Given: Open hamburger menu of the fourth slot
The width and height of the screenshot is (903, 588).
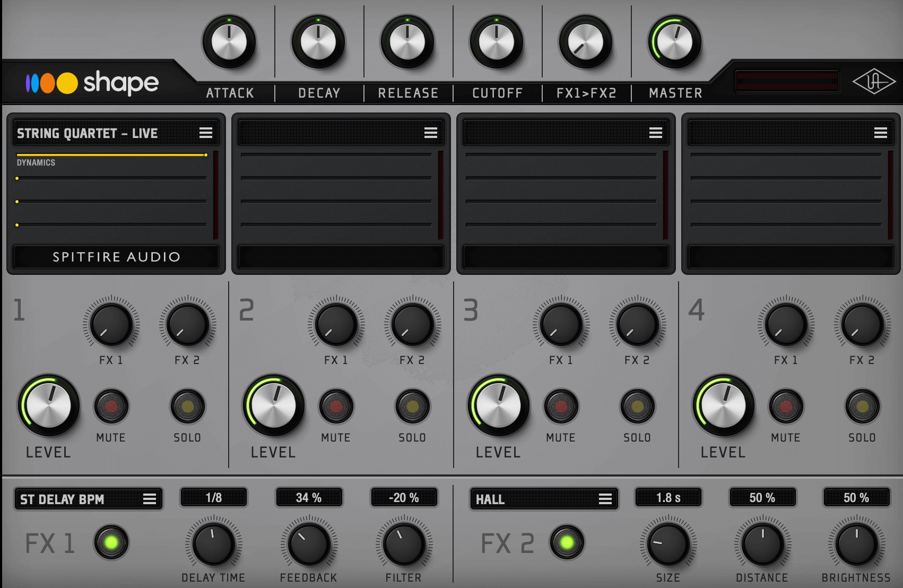Looking at the screenshot, I should tap(881, 133).
